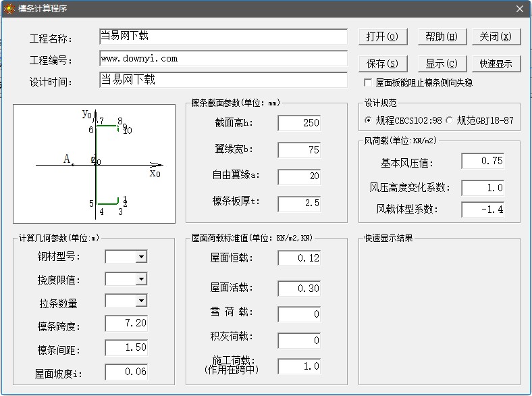The width and height of the screenshot is (532, 396).
Task: Expand the 挠度限值 dropdown
Action: coord(141,279)
